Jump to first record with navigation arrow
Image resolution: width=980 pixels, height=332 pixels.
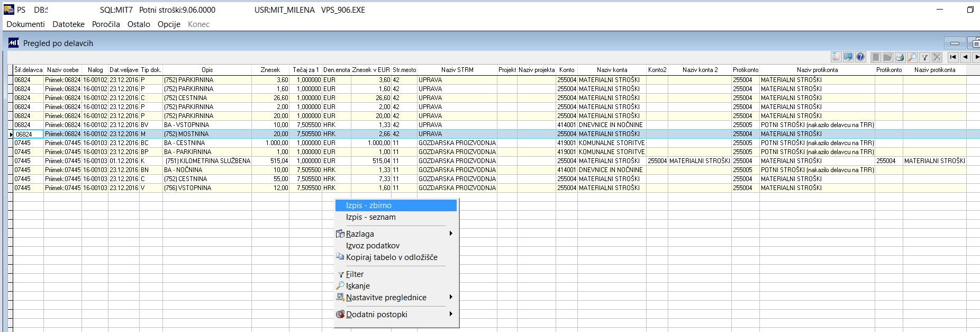[x=953, y=57]
